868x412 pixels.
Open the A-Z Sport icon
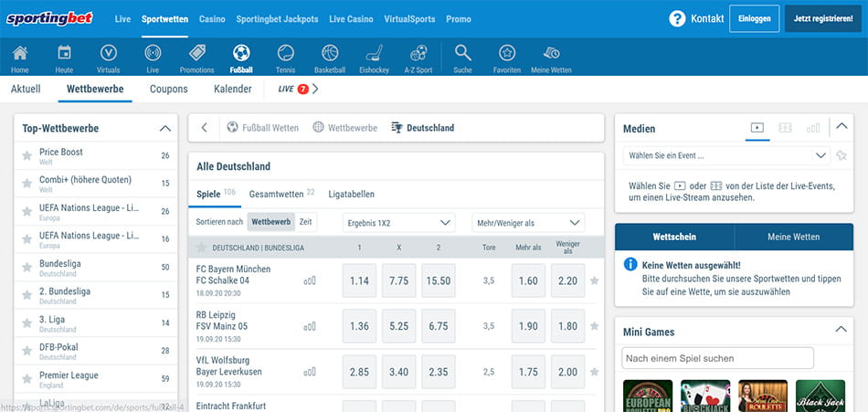(x=418, y=53)
